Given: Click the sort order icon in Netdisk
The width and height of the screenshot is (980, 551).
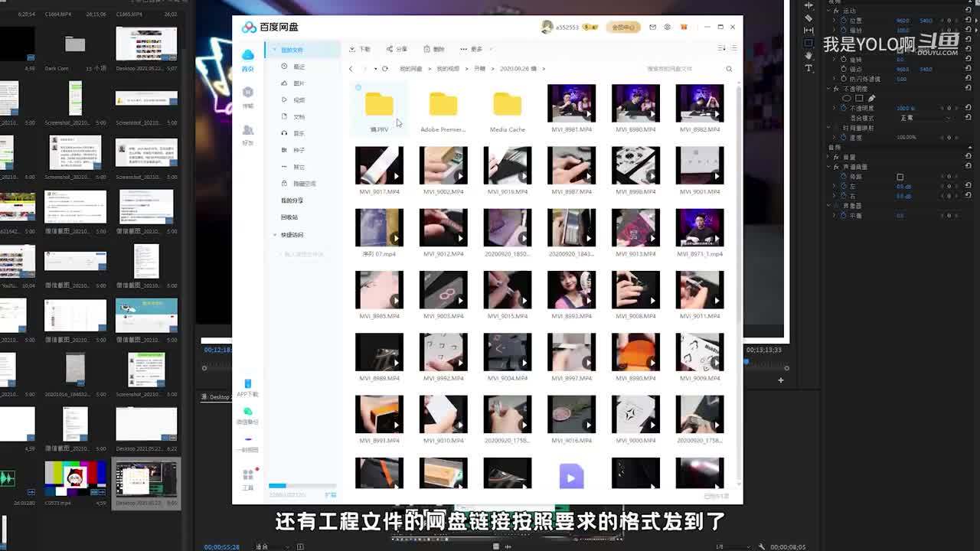Looking at the screenshot, I should pos(721,48).
